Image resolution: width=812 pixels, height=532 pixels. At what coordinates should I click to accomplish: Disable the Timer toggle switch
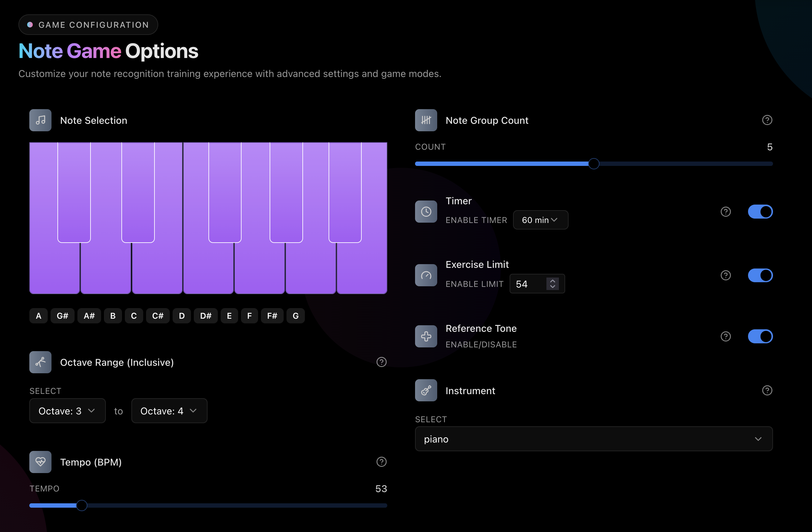click(x=760, y=212)
